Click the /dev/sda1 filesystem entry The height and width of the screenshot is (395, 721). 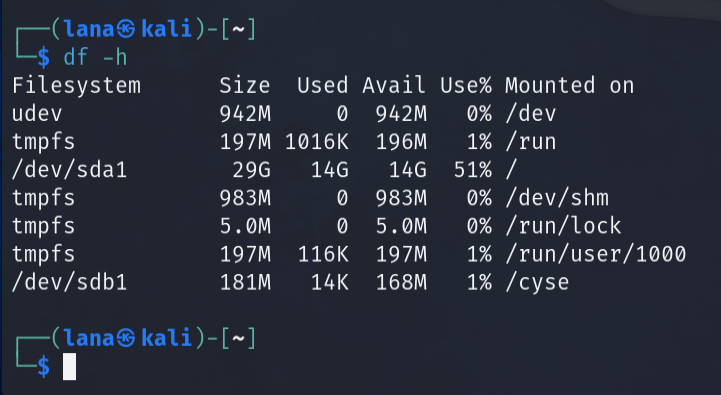coord(69,170)
